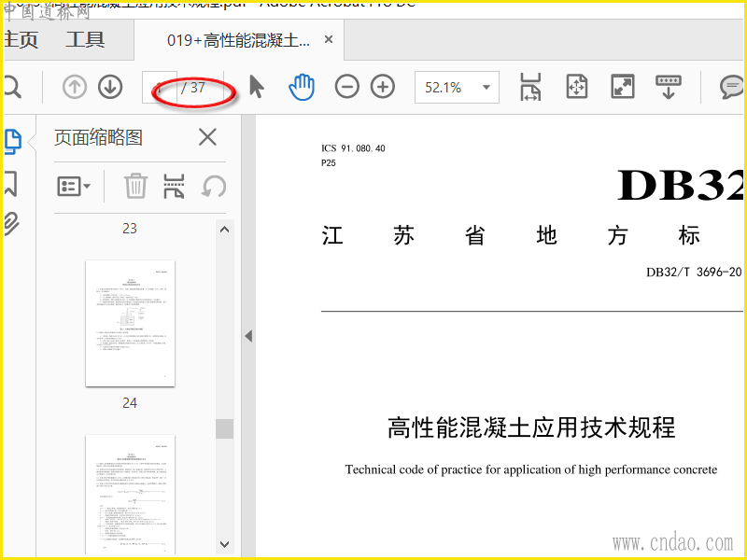This screenshot has width=747, height=560.
Task: Go to previous page with up arrow
Action: pos(75,87)
